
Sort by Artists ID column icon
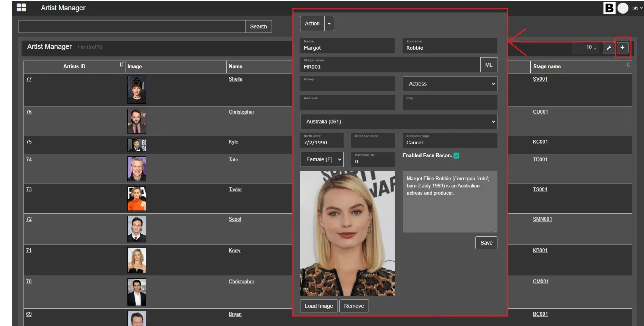coord(122,65)
